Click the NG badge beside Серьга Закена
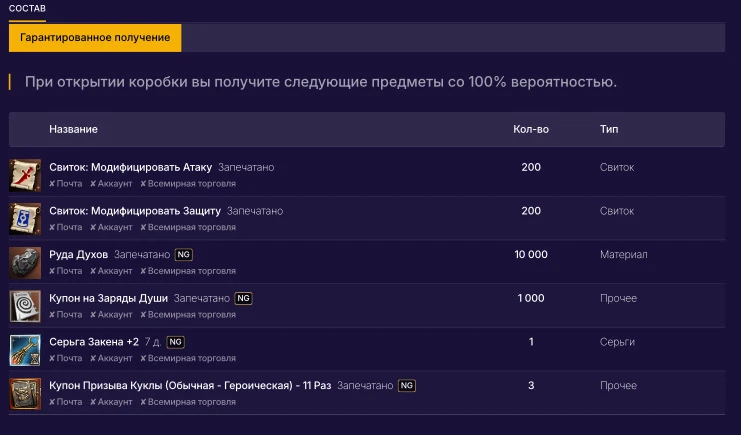 (x=175, y=342)
